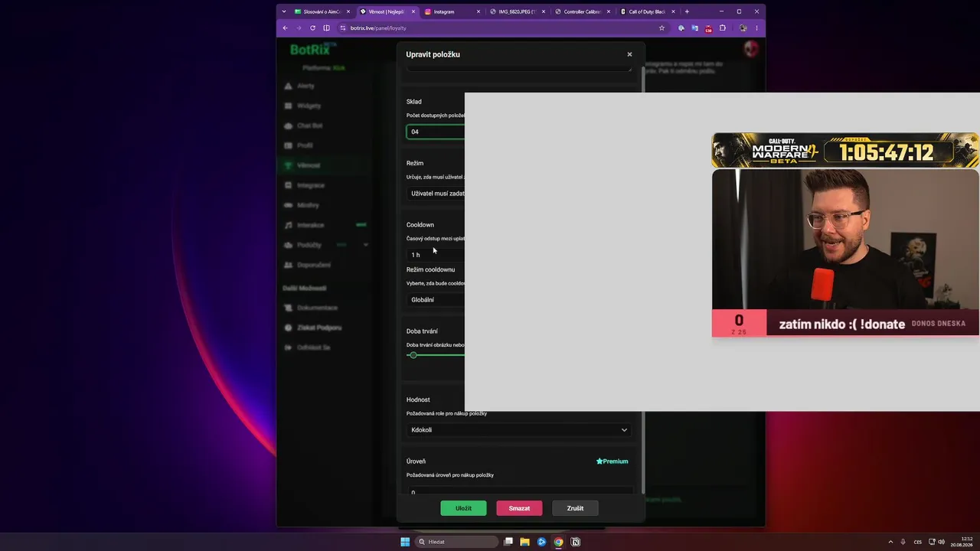Viewport: 980px width, 551px height.
Task: Open the Chrome profile avatar
Action: (743, 28)
